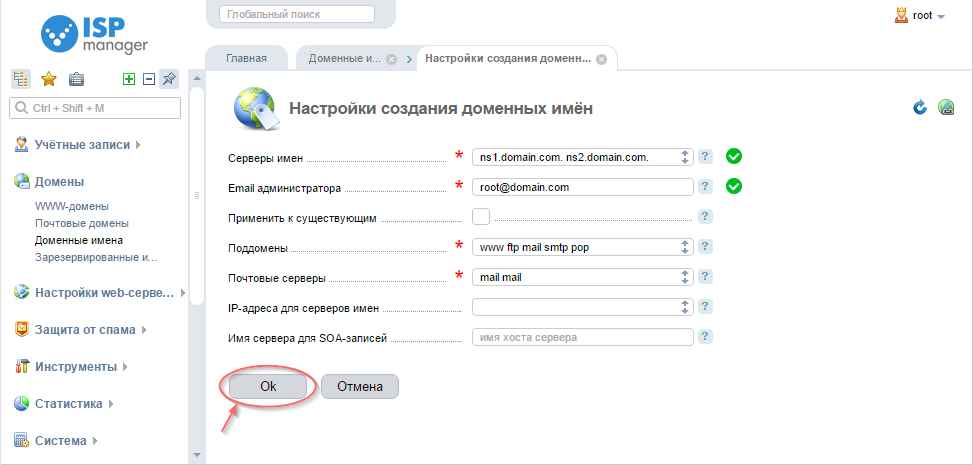Close the Доменные и... tab
Viewport: 973px width, 465px height.
coord(392,60)
